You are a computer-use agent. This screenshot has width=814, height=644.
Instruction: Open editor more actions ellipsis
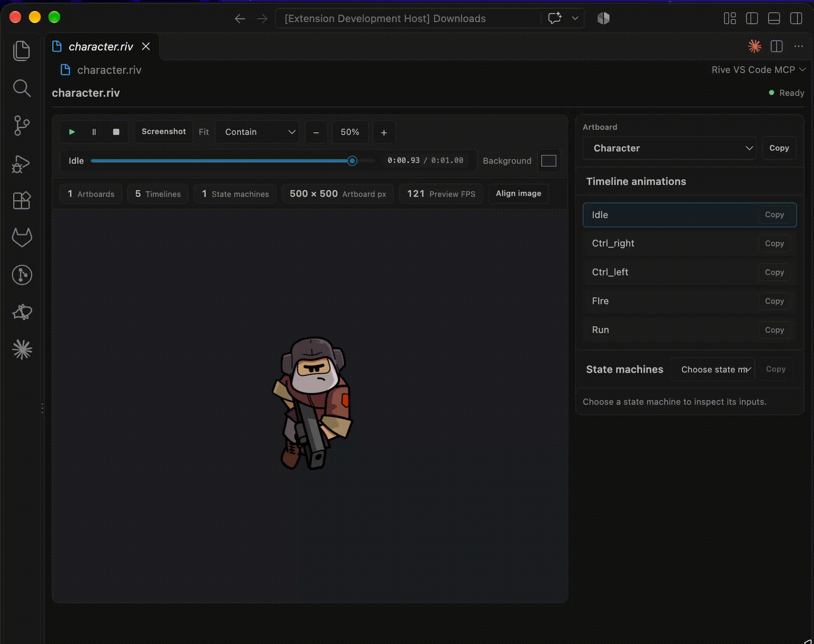pyautogui.click(x=798, y=46)
